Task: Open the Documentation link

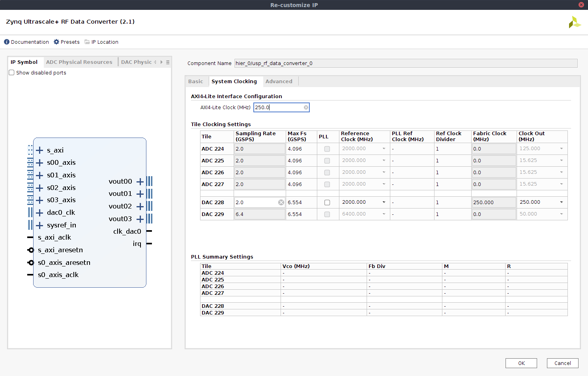Action: click(30, 42)
